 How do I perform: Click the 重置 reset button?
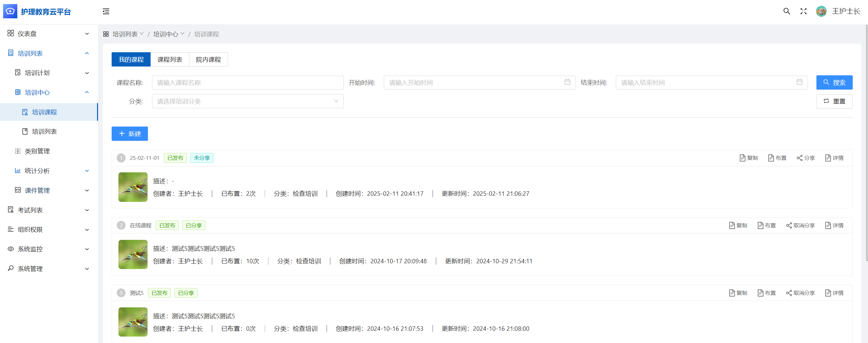(834, 101)
